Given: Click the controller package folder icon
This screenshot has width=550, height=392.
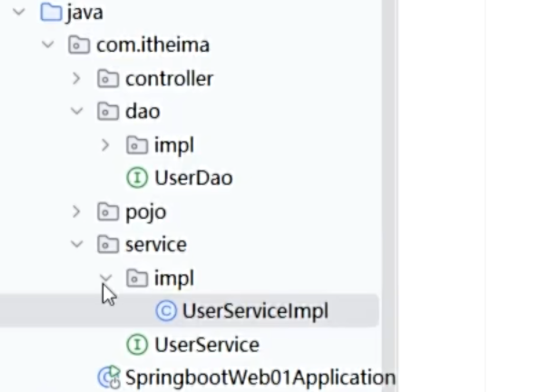Looking at the screenshot, I should (108, 79).
